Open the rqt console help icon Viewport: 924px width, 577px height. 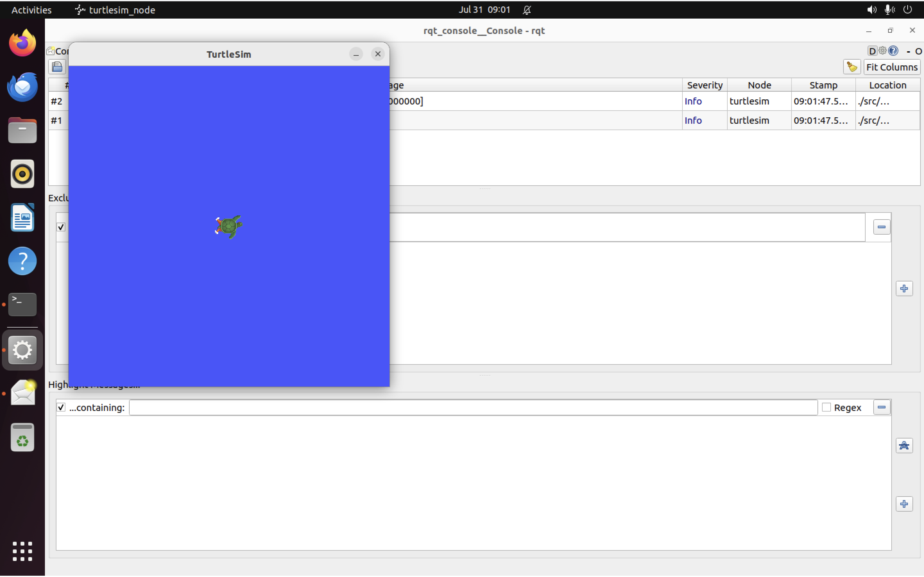894,51
